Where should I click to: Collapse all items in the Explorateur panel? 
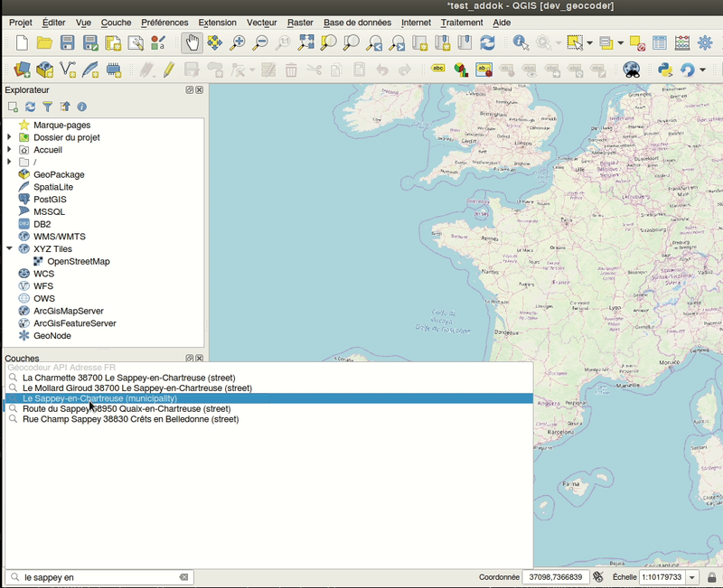click(x=64, y=107)
